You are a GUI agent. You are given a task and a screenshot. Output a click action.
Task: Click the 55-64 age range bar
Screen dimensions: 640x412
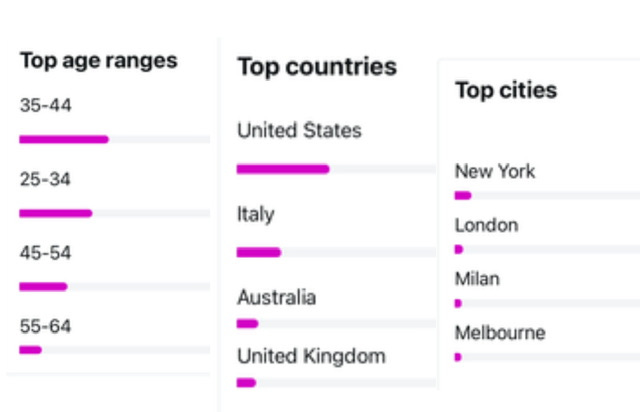pyautogui.click(x=115, y=350)
